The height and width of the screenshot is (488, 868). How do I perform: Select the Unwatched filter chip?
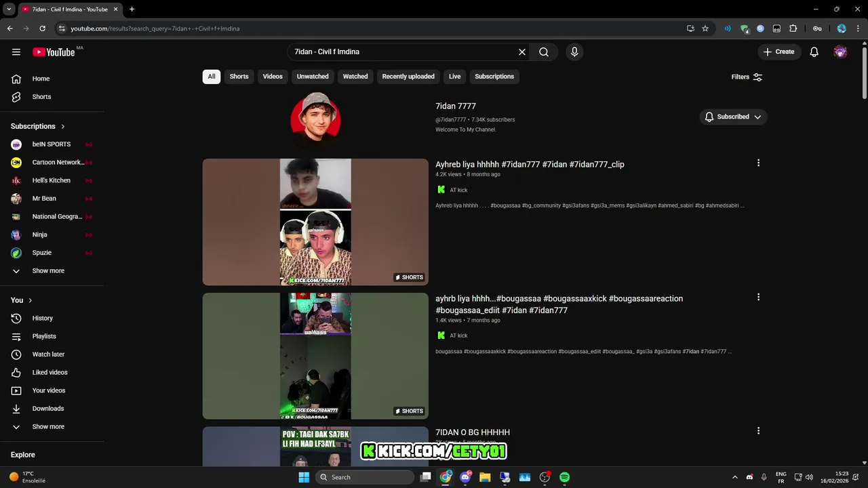pos(313,77)
